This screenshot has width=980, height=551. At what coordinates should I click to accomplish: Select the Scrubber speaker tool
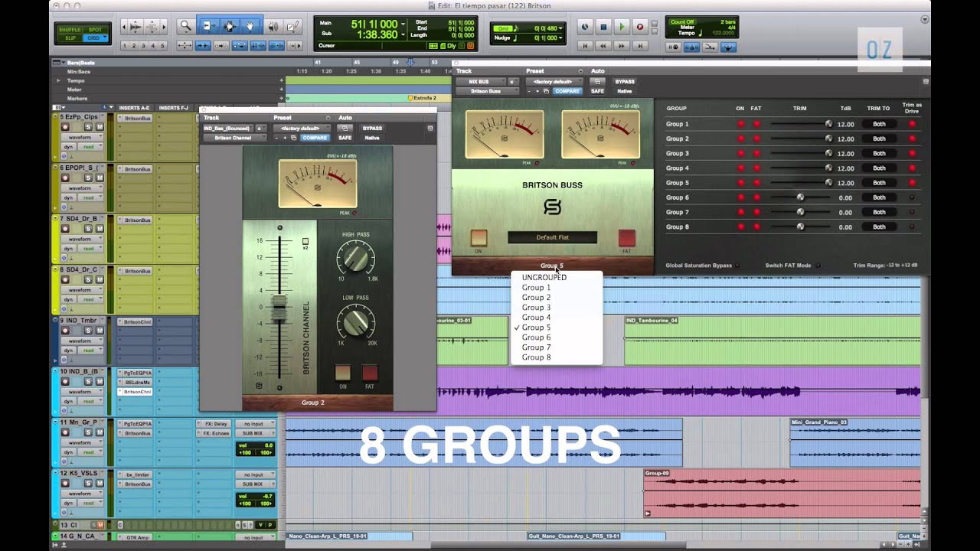click(273, 27)
